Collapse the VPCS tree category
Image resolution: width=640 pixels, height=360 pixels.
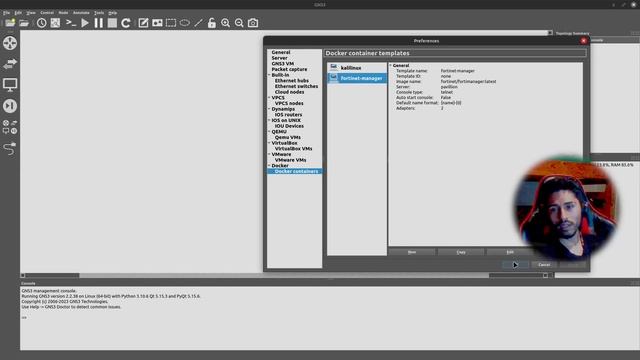tap(269, 98)
